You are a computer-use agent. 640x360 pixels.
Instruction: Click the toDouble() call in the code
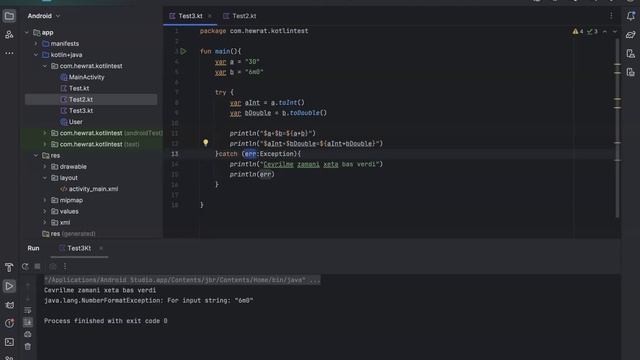click(x=308, y=113)
